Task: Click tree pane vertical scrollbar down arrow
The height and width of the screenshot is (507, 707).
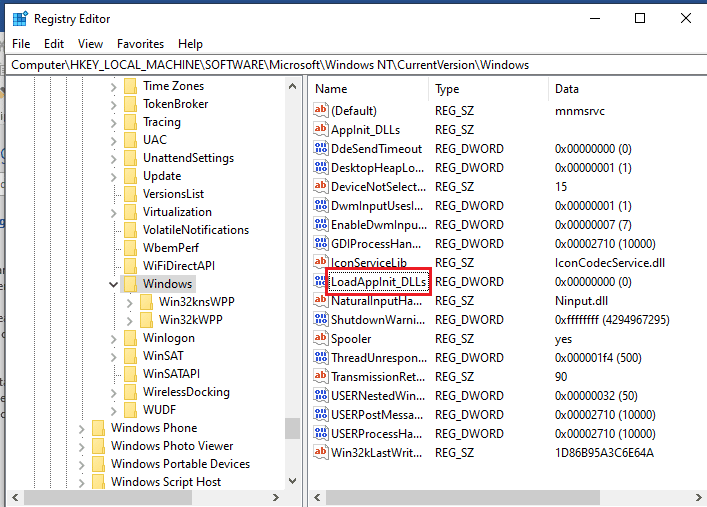Action: click(x=292, y=481)
